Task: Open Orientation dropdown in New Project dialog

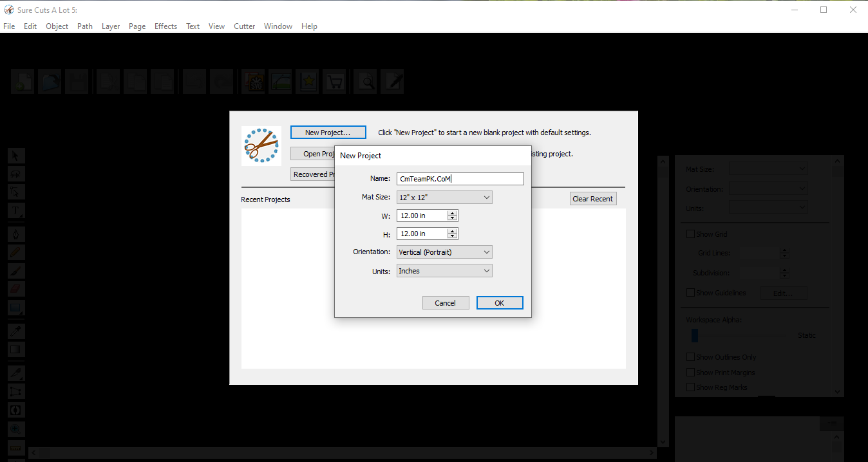Action: (444, 252)
